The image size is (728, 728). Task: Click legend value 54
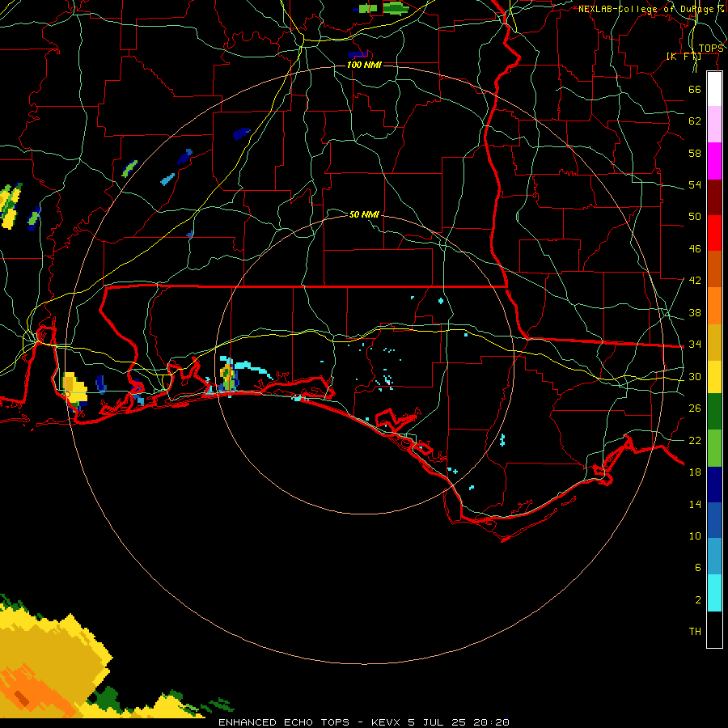[x=695, y=184]
